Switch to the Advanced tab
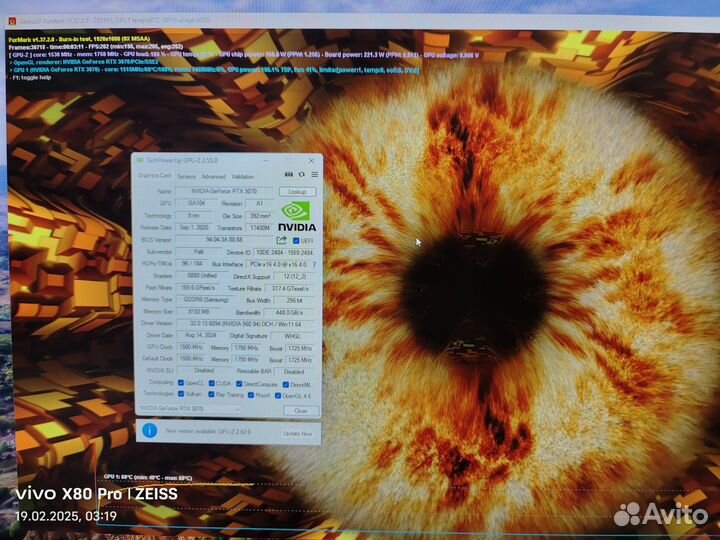The width and height of the screenshot is (720, 540). click(214, 177)
